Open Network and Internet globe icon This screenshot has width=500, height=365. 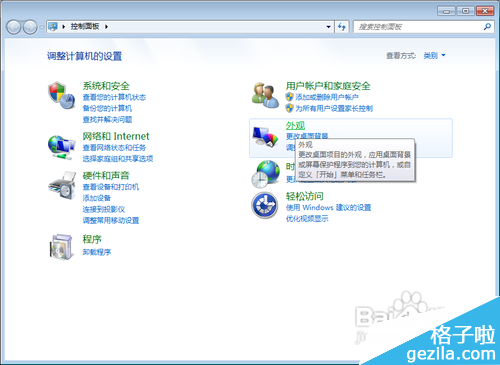(61, 147)
